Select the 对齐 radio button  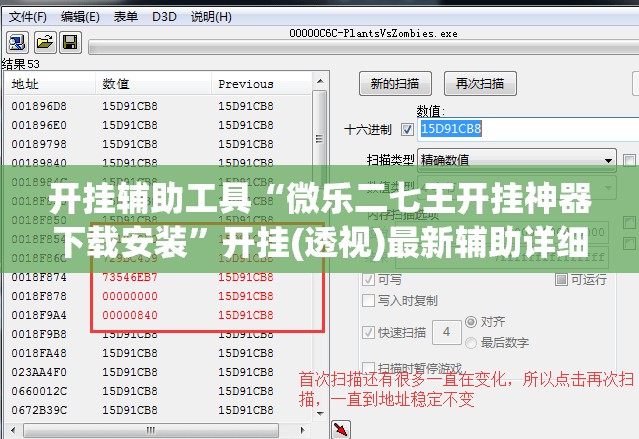(x=471, y=322)
